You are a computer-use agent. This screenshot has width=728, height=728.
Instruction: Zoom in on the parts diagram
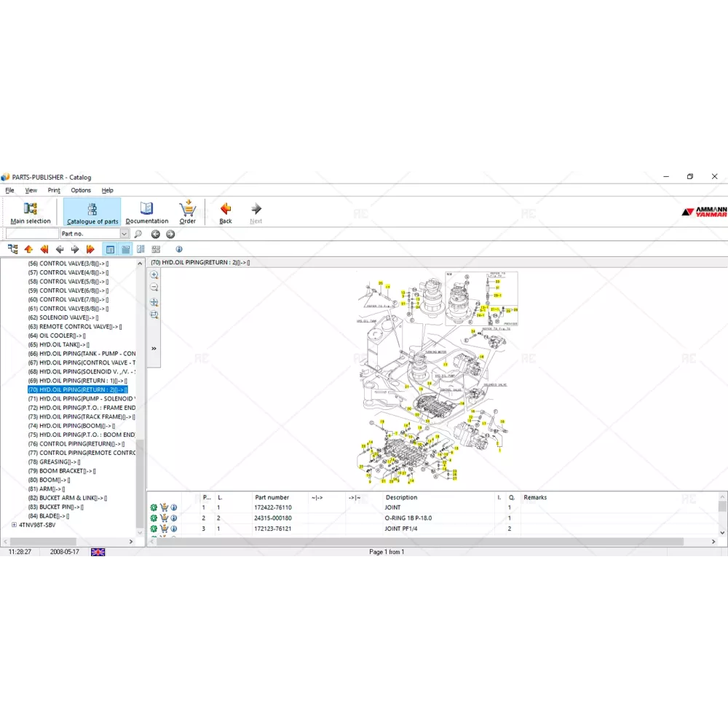[x=154, y=275]
